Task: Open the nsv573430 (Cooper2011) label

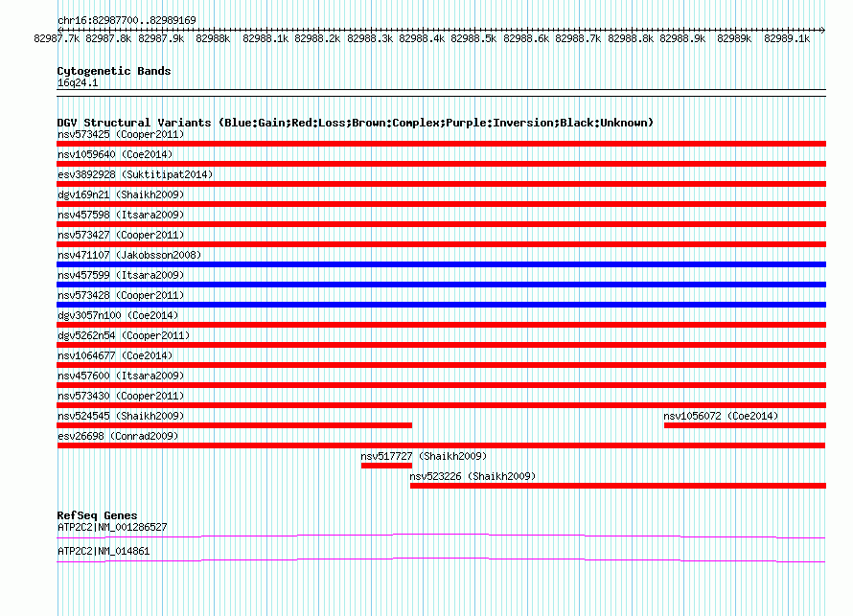Action: pyautogui.click(x=121, y=396)
